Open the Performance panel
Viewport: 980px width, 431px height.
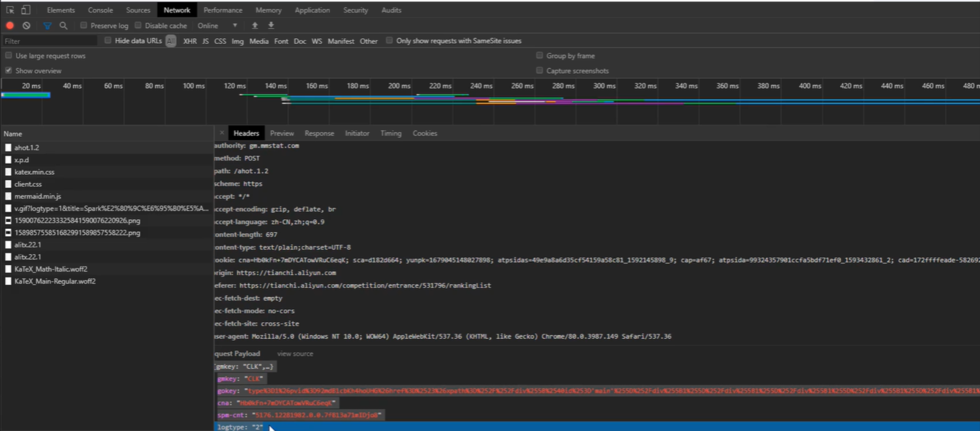pos(223,10)
